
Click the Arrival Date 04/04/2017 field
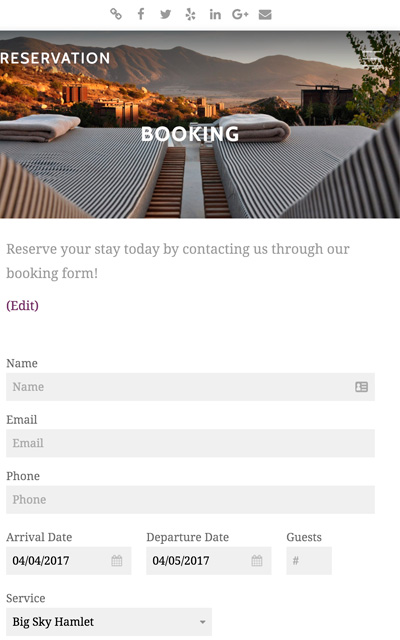[x=69, y=560]
